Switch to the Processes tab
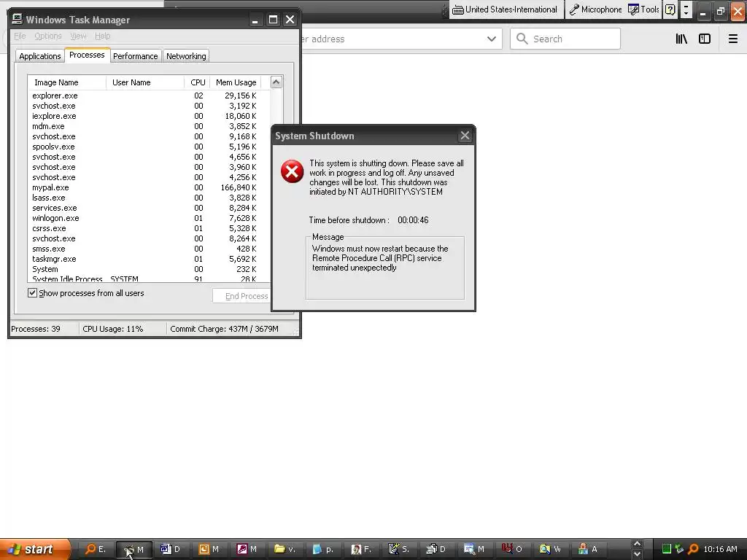 [87, 55]
